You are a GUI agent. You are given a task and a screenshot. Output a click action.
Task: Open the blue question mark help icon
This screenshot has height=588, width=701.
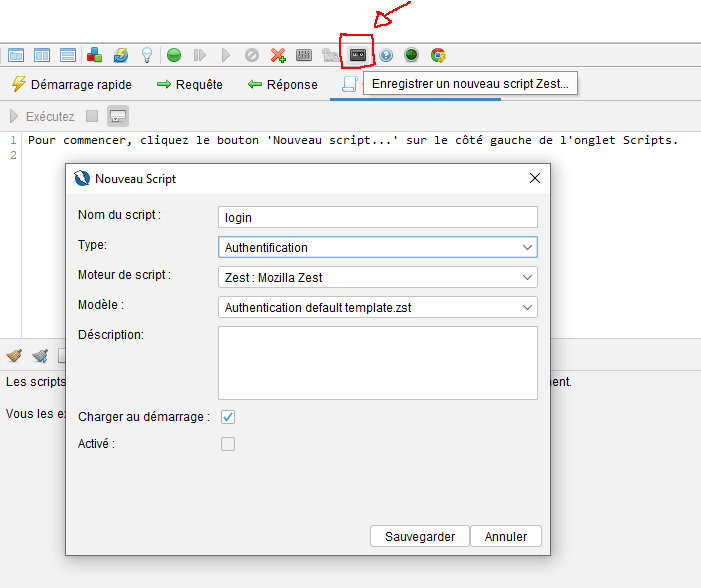tap(386, 55)
